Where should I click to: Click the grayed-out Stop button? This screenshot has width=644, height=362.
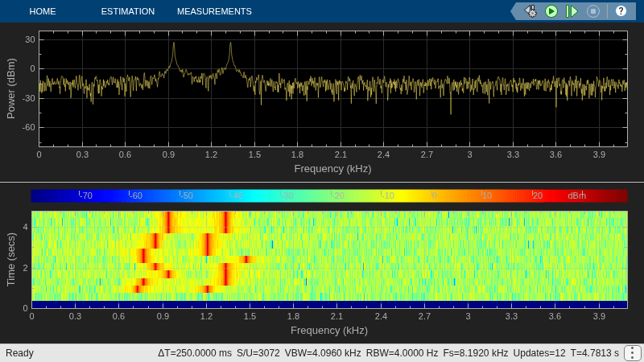pyautogui.click(x=593, y=11)
